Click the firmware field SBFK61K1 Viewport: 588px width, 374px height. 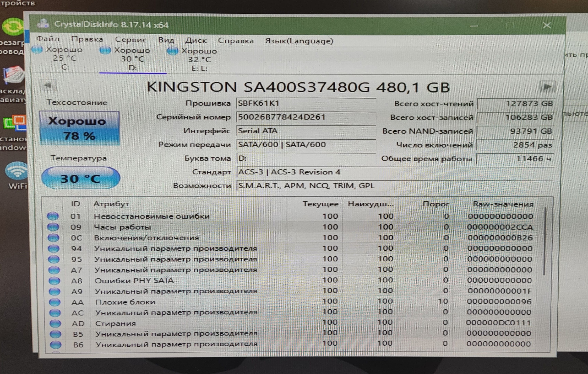(306, 103)
